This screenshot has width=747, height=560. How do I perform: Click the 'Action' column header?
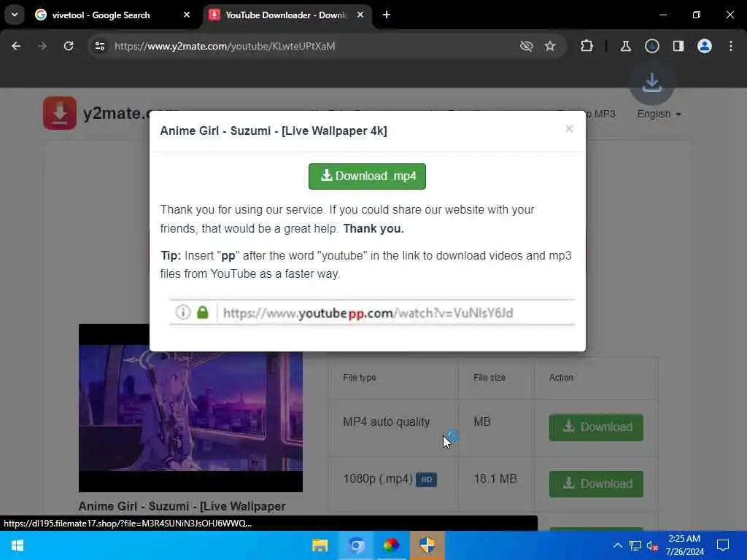(x=561, y=378)
